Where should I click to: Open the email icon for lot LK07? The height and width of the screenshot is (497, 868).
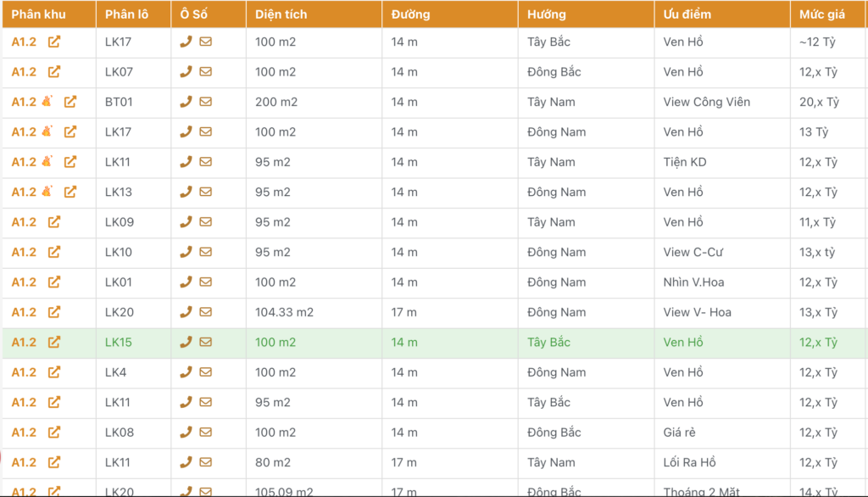coord(206,71)
